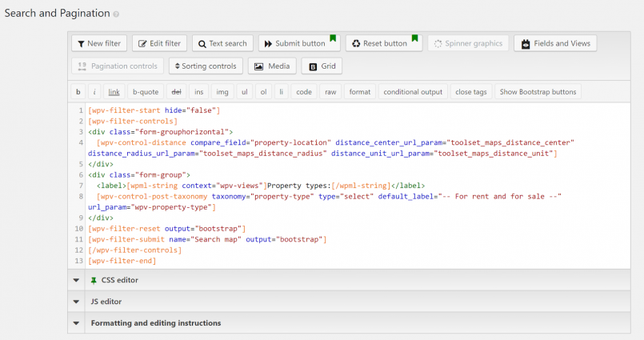This screenshot has height=340, width=644.
Task: Click the New filter button
Action: [x=99, y=43]
